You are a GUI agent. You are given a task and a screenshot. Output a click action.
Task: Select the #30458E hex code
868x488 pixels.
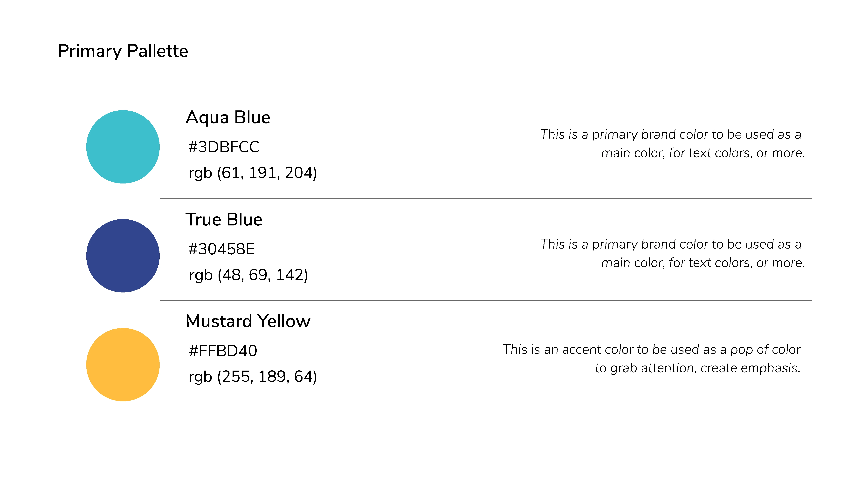click(221, 249)
